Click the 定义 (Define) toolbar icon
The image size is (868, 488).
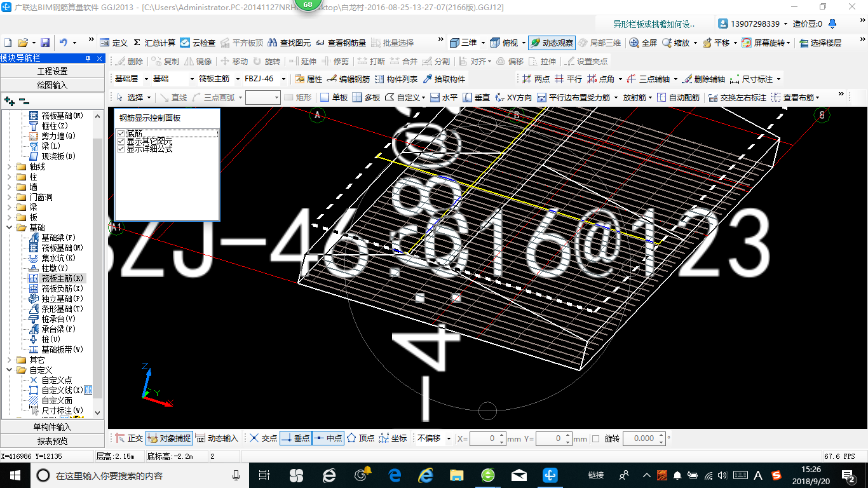pyautogui.click(x=114, y=43)
